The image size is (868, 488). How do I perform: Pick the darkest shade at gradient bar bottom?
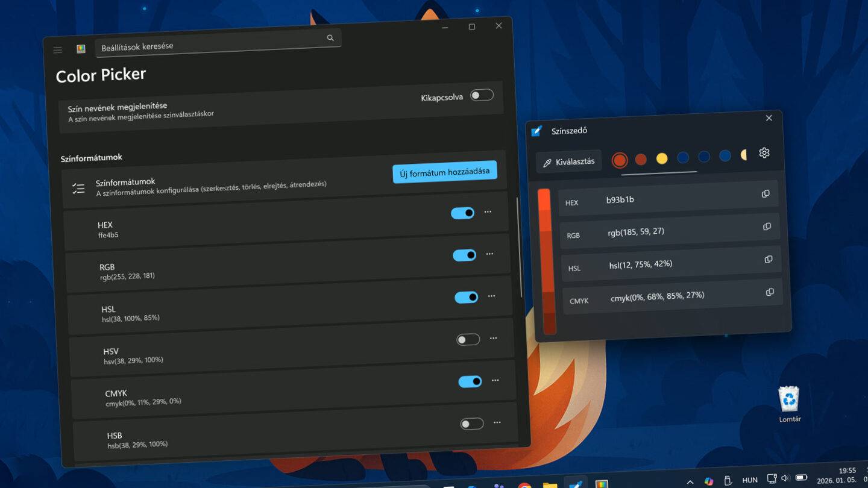click(x=549, y=324)
